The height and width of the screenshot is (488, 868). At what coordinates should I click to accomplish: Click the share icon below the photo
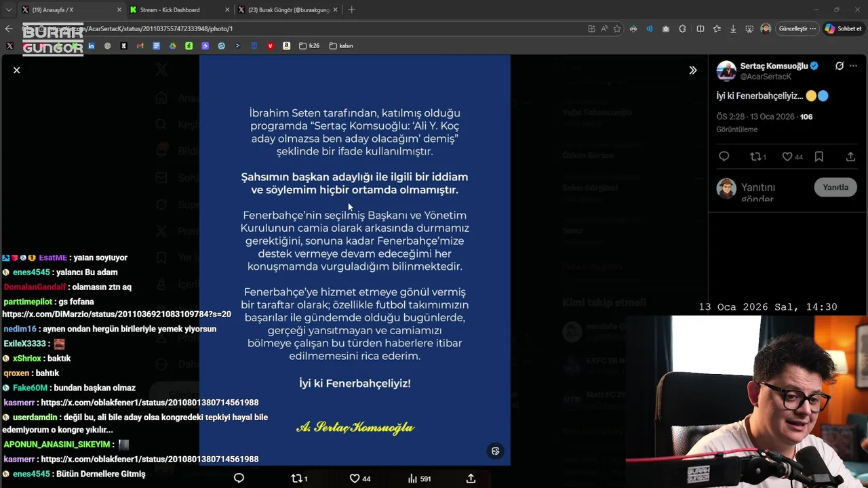point(471,479)
